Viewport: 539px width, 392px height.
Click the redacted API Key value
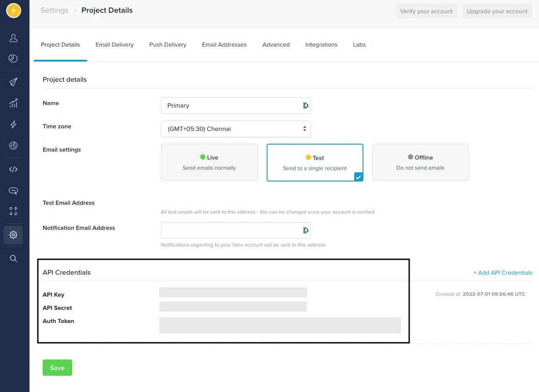(233, 293)
